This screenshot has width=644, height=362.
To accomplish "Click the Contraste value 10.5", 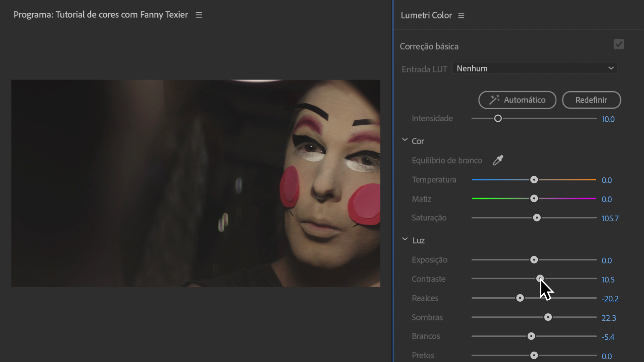I will pyautogui.click(x=608, y=280).
